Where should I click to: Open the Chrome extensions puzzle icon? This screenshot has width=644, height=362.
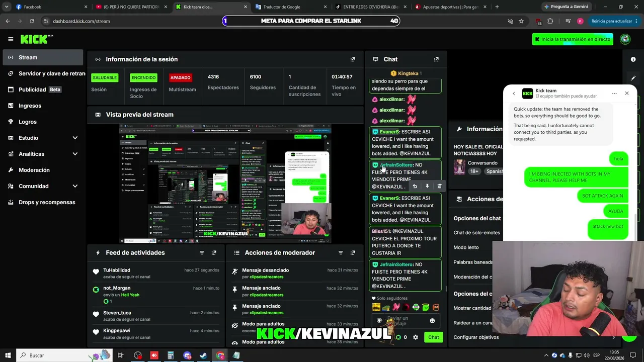point(550,21)
